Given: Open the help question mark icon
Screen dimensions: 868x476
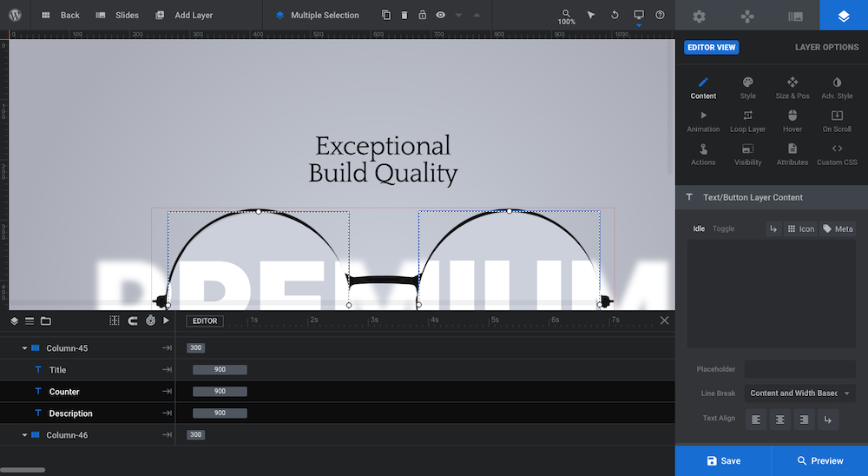Looking at the screenshot, I should [x=660, y=15].
